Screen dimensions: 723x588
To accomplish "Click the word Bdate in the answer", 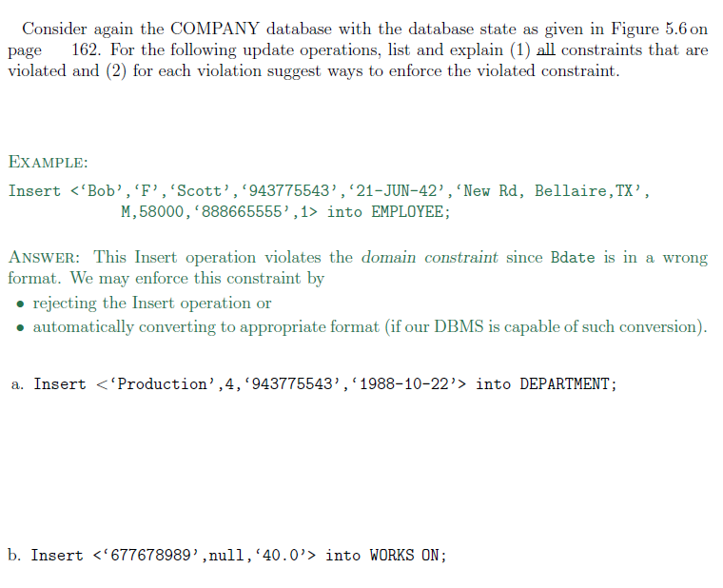I will [x=573, y=258].
